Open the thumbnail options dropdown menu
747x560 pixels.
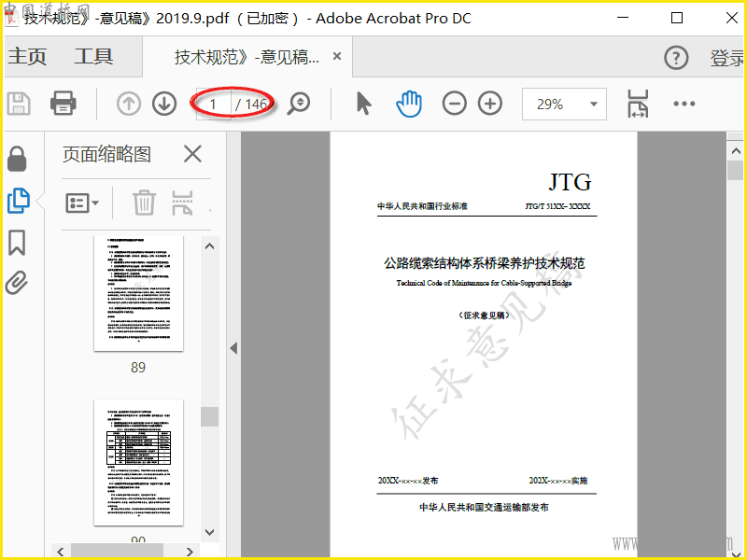[82, 203]
